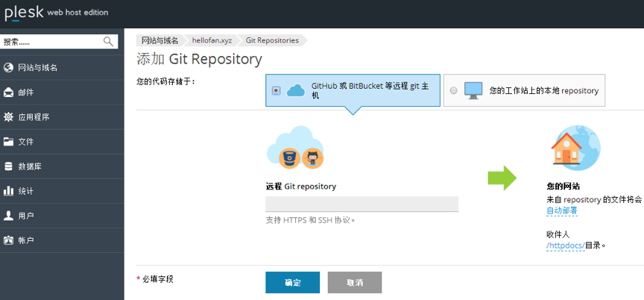Open 网站与域名 in the sidebar
The height and width of the screenshot is (300, 644).
coord(62,68)
